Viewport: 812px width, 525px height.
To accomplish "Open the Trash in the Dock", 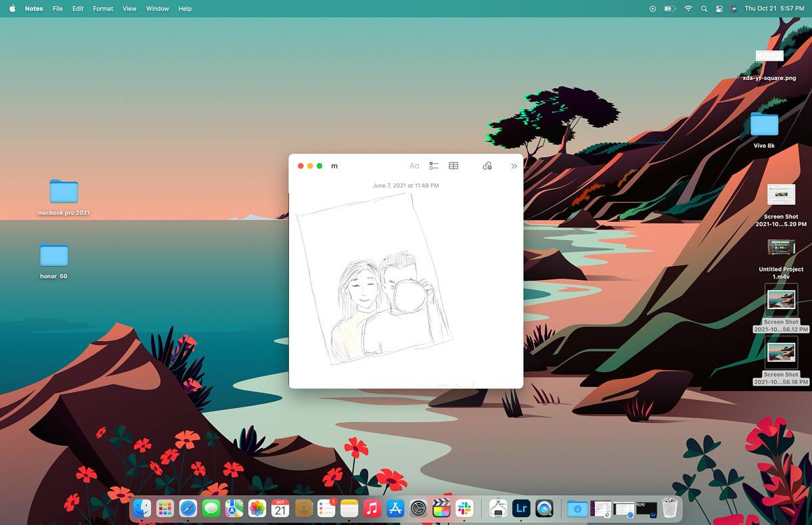I will click(x=669, y=508).
